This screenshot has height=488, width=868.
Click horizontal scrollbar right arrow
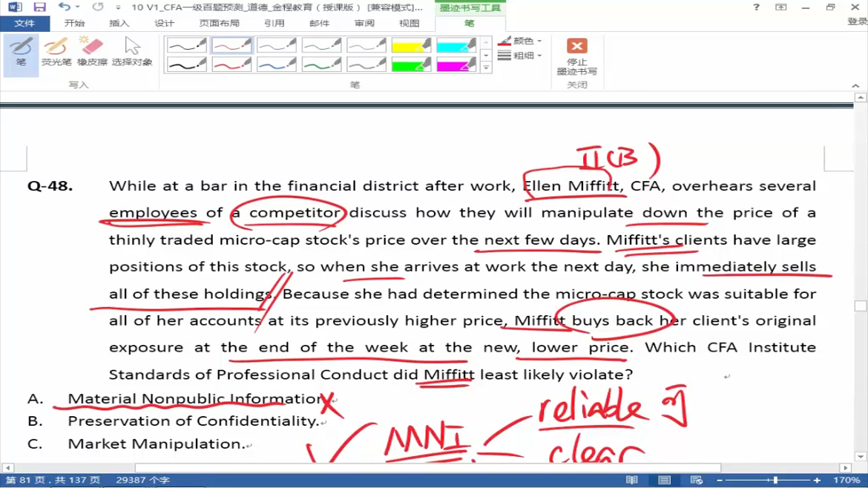[x=845, y=468]
